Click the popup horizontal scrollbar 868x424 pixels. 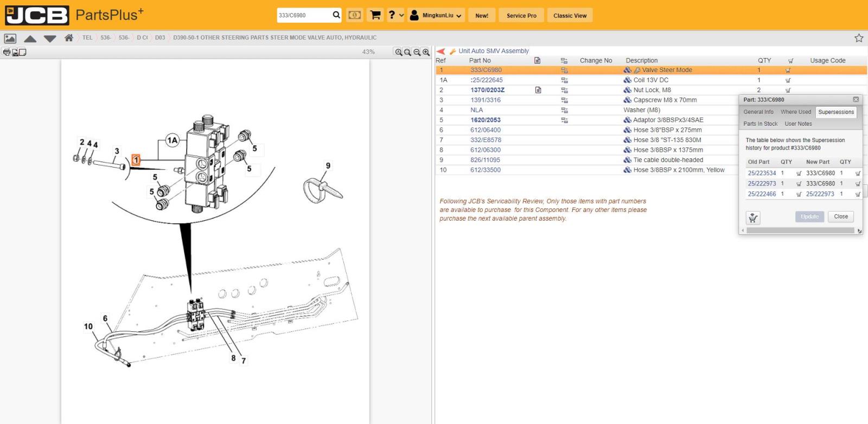800,230
